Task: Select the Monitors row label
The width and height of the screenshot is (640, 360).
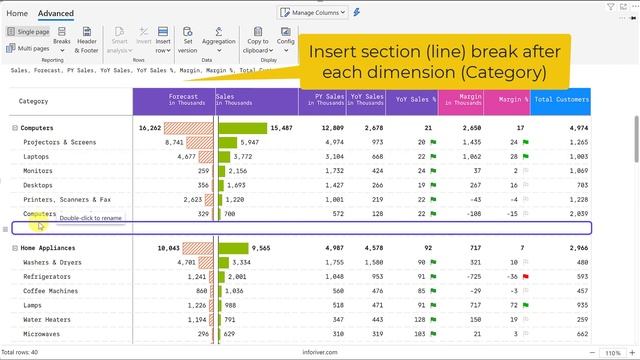Action: (38, 171)
